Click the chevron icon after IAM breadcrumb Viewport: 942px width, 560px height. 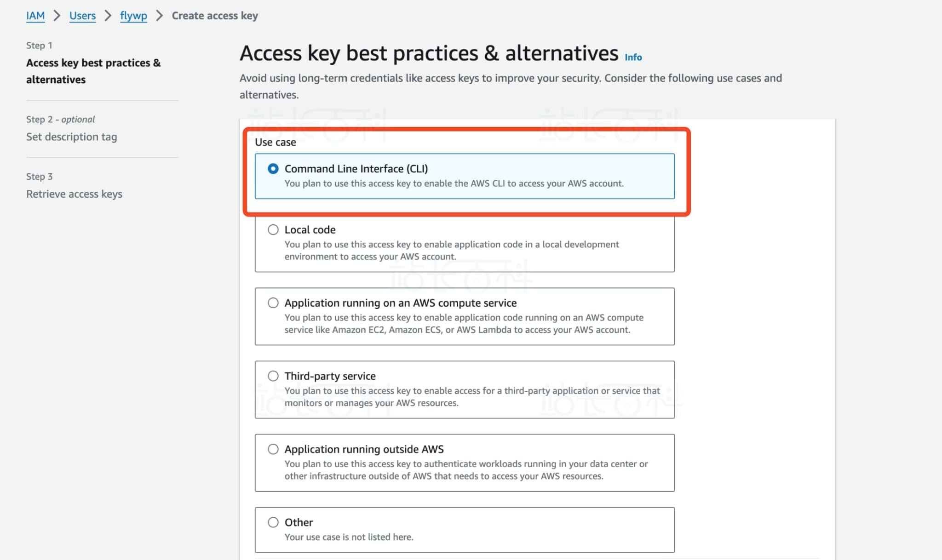pos(57,16)
